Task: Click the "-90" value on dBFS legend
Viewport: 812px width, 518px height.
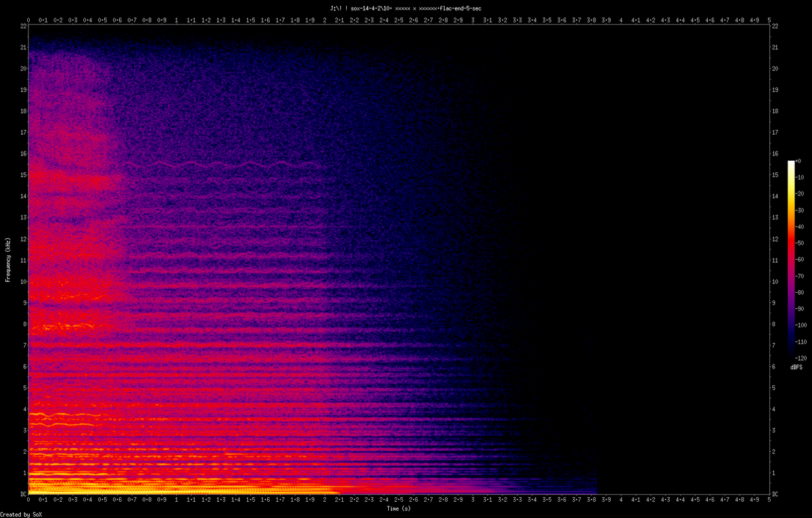Action: 800,309
